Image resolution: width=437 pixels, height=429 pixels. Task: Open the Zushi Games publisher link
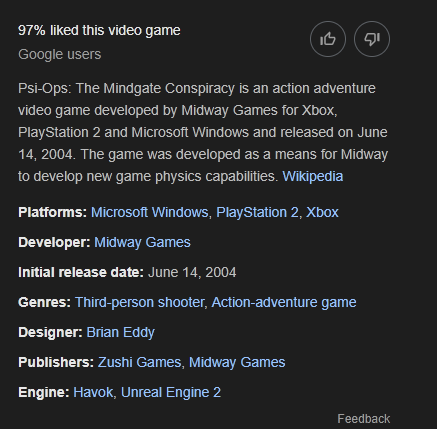(x=139, y=362)
